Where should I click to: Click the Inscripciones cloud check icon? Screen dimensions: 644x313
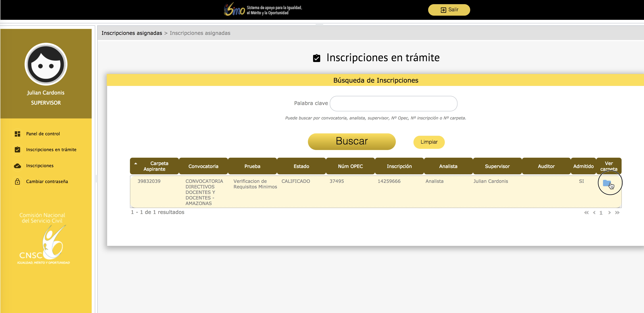tap(17, 166)
